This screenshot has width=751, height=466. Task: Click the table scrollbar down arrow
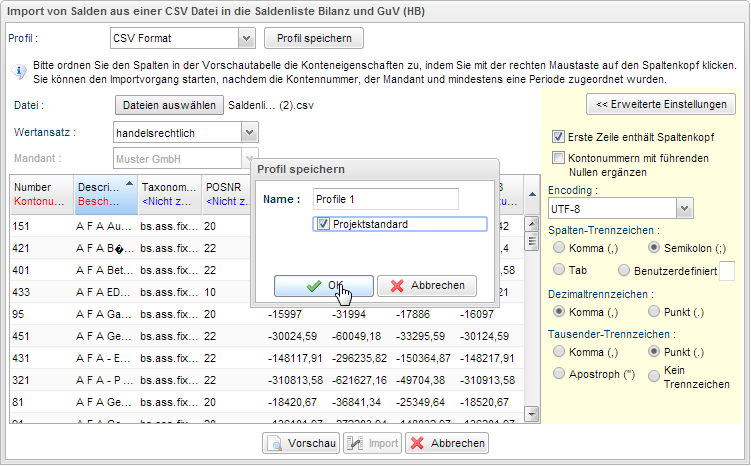(532, 414)
